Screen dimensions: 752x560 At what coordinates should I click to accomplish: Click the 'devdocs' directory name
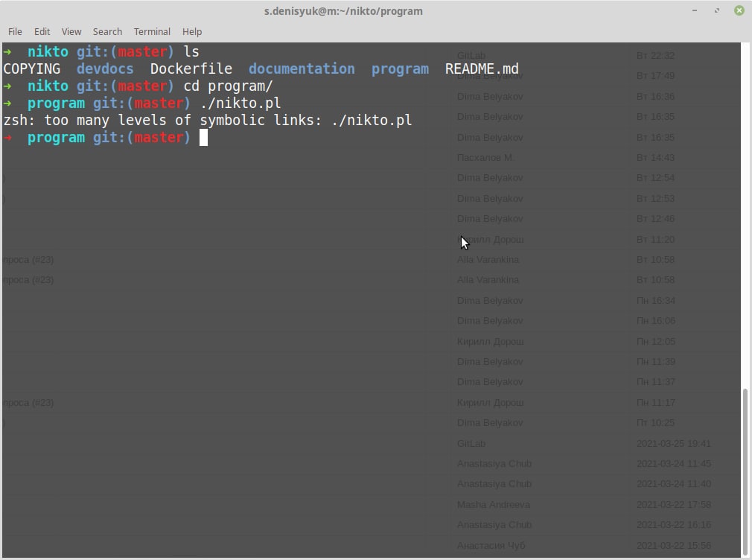[105, 69]
